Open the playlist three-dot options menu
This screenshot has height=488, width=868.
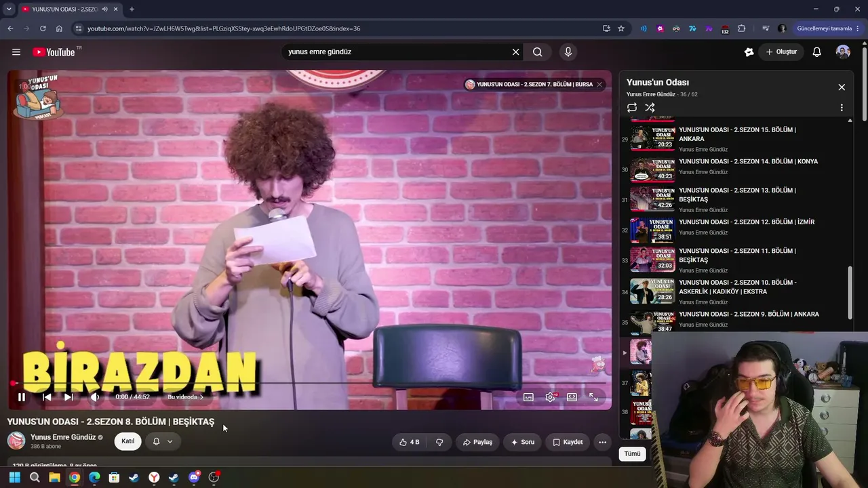tap(842, 108)
